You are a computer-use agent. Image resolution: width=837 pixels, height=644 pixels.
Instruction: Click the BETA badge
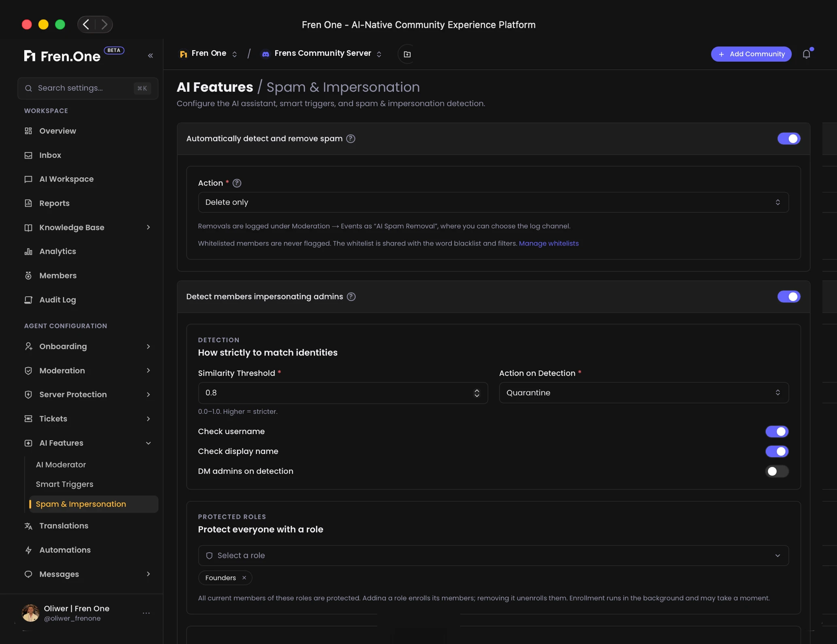tap(114, 50)
